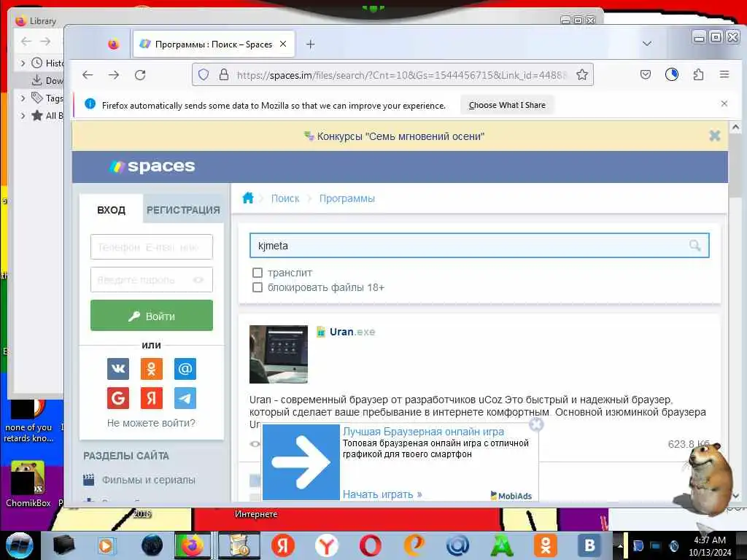Viewport: 747px width, 560px height.
Task: Sign in with VK icon
Action: tap(117, 368)
